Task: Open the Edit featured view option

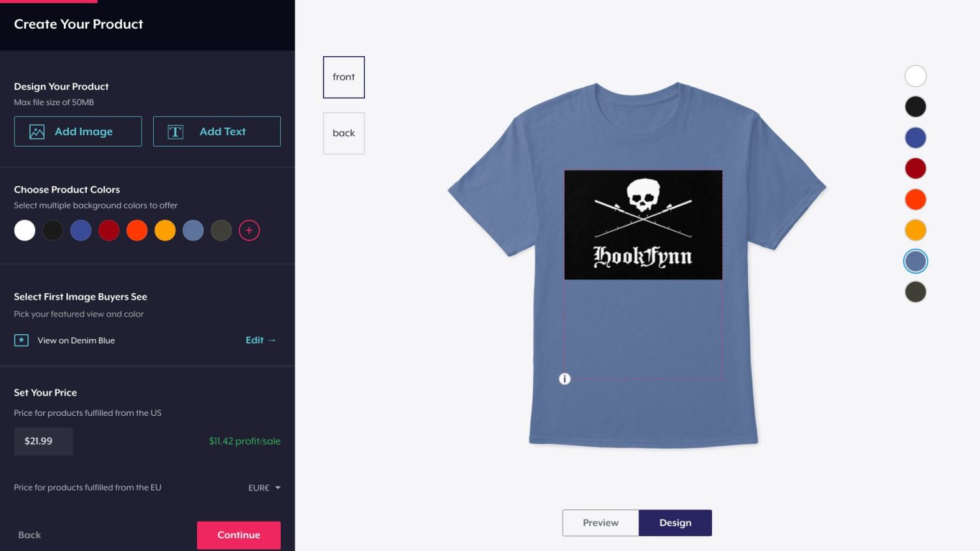Action: [260, 340]
